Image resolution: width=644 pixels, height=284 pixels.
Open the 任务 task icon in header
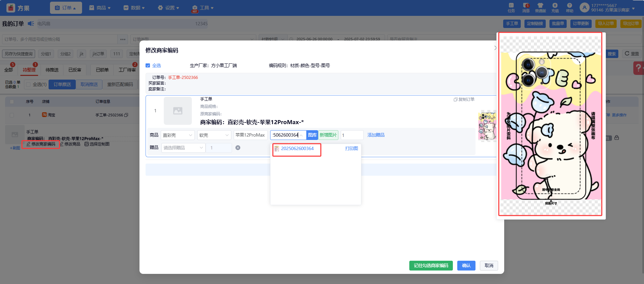pyautogui.click(x=511, y=7)
